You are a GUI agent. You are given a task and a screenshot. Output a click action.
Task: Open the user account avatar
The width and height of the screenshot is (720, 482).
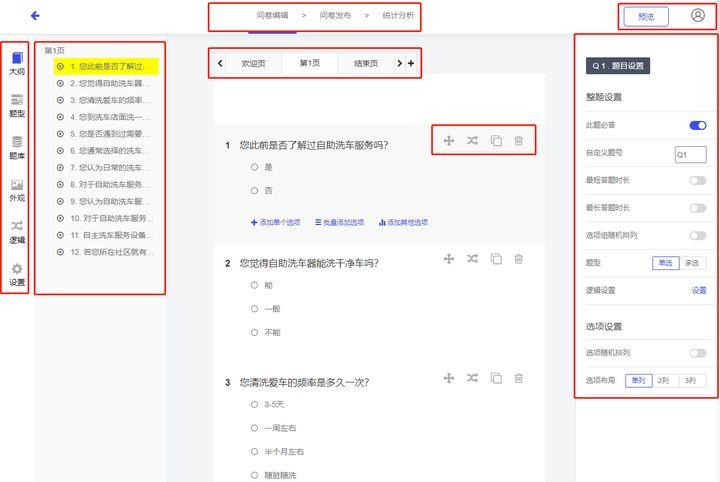[698, 16]
